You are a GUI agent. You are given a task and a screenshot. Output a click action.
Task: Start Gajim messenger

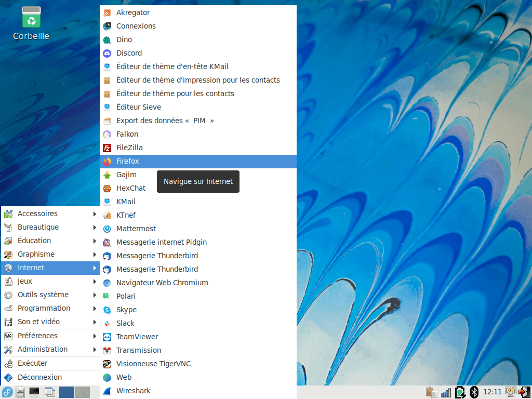click(198, 175)
